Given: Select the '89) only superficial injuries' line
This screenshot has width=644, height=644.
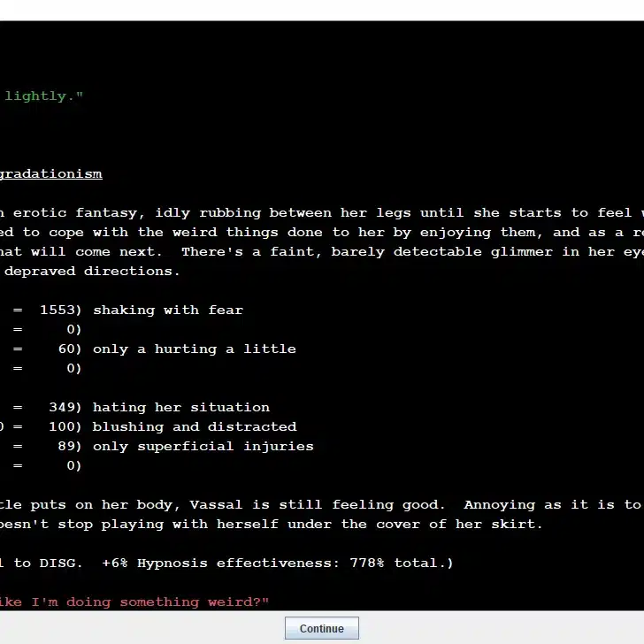Looking at the screenshot, I should pos(203,447).
